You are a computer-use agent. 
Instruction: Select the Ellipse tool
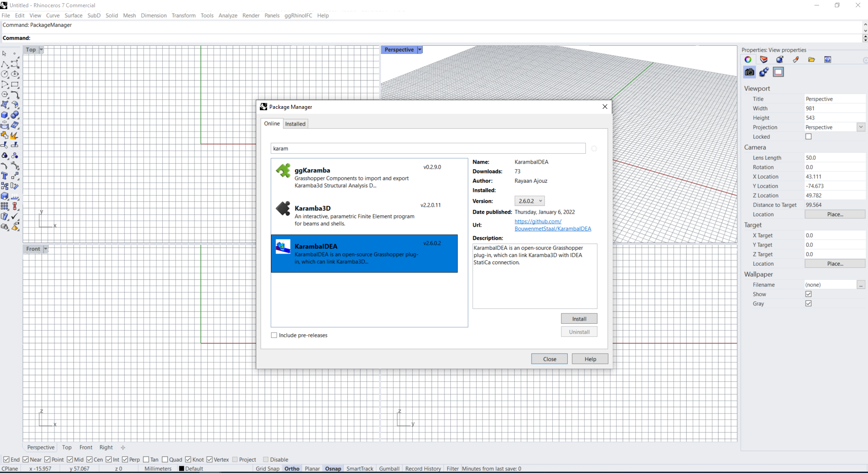[x=15, y=74]
